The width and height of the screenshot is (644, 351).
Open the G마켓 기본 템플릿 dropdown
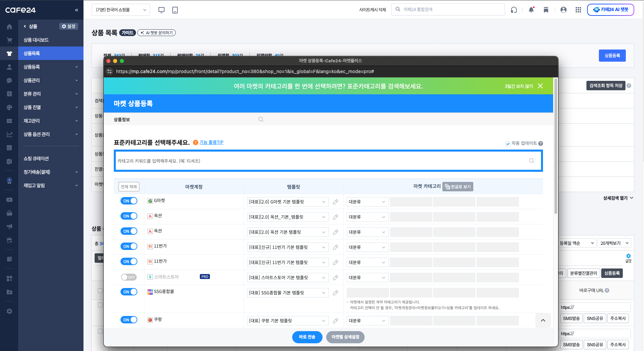[x=288, y=202]
